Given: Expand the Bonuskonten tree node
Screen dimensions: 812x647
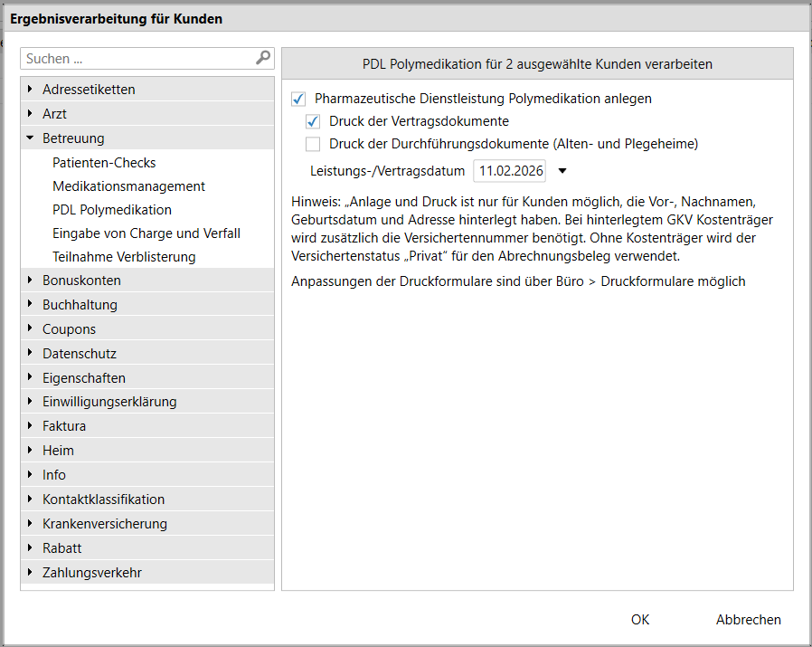Looking at the screenshot, I should [31, 281].
